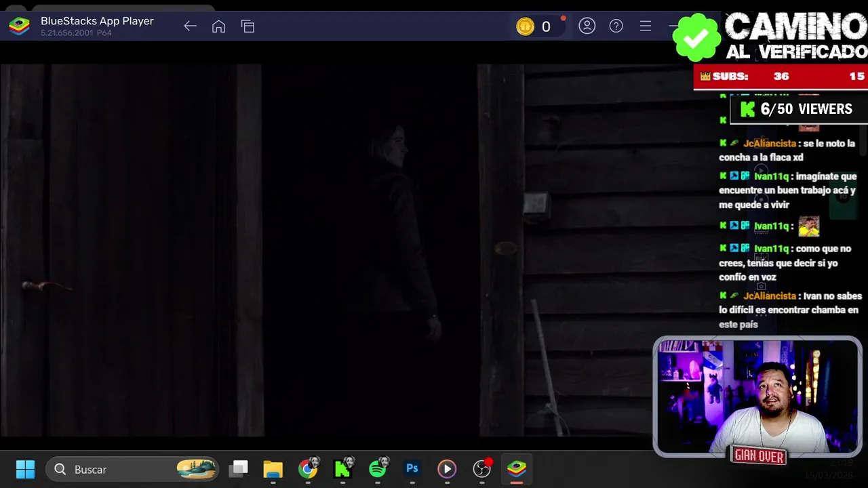Click the emote image in Ivan11q's message
The width and height of the screenshot is (868, 488).
coord(809,226)
